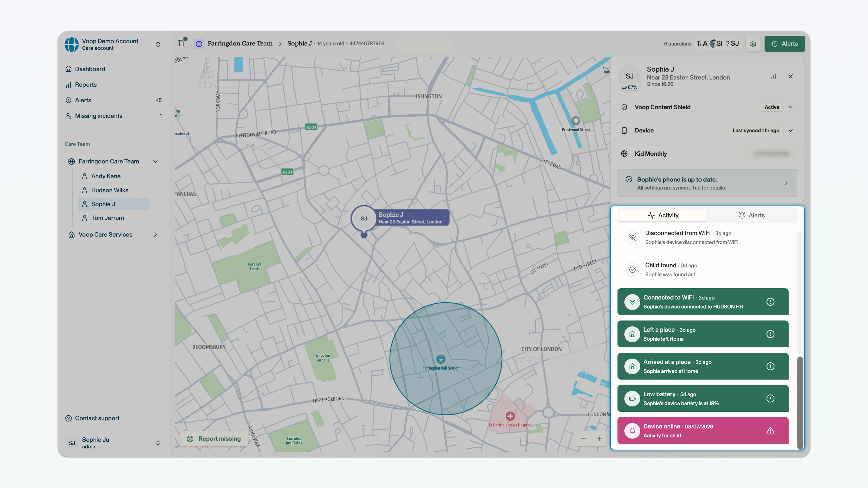Click the Report missing button
The height and width of the screenshot is (488, 868).
(x=214, y=439)
